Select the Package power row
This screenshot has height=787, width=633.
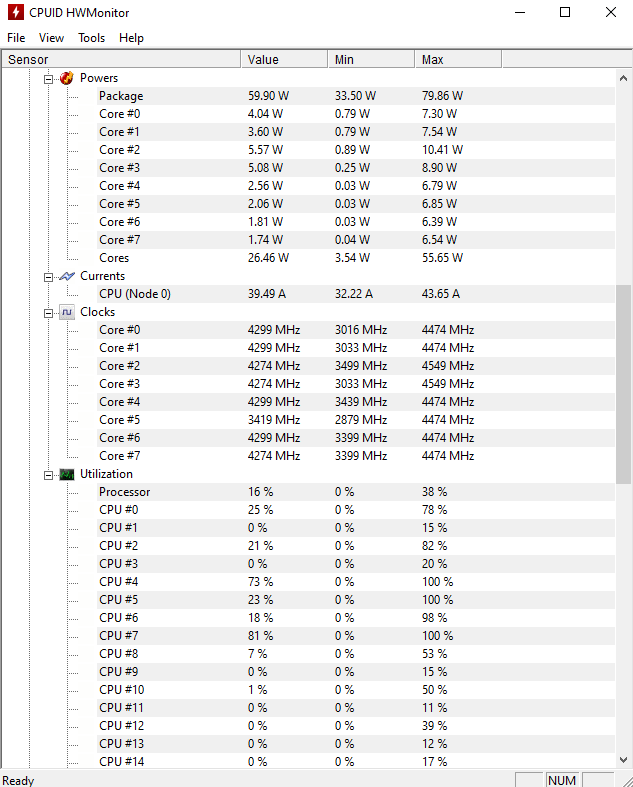[356, 96]
